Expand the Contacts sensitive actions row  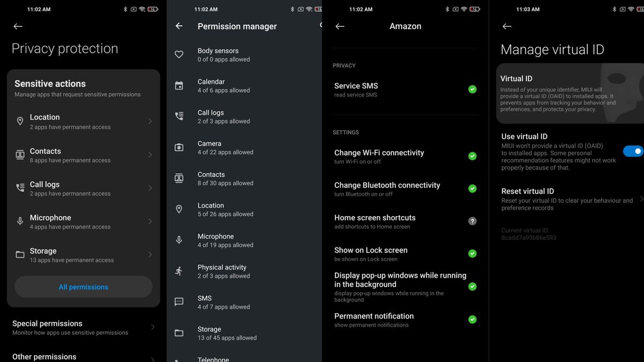[83, 155]
